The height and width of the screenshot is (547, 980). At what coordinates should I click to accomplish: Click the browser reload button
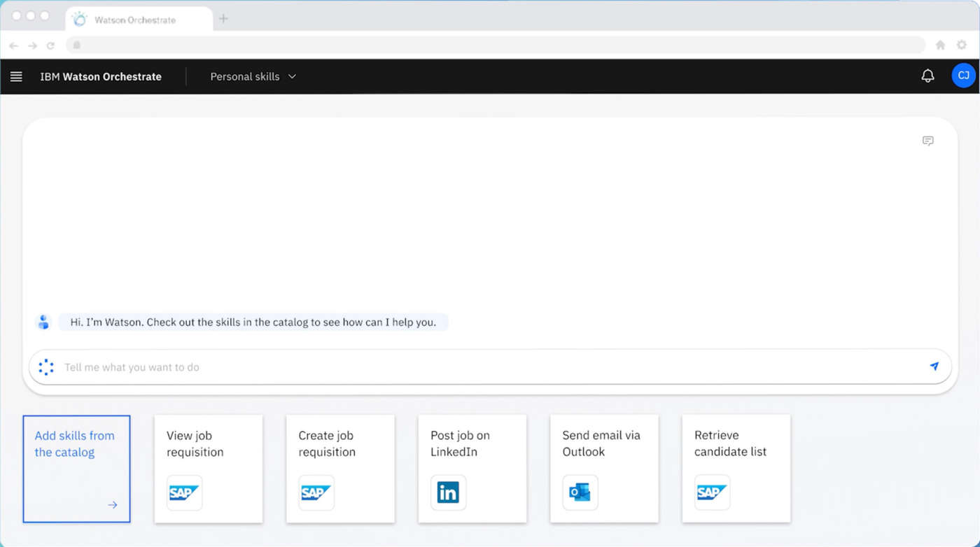50,45
